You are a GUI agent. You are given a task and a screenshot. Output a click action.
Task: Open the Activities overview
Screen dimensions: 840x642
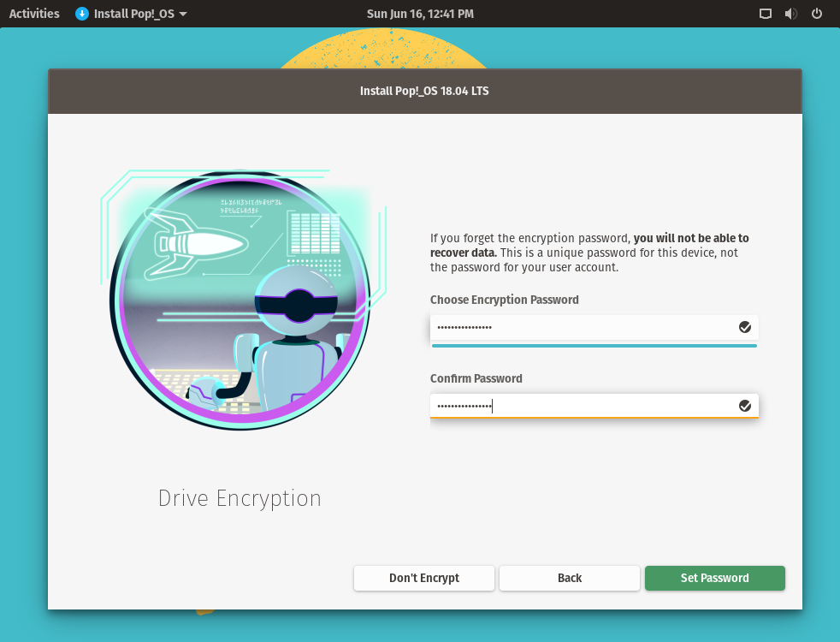pyautogui.click(x=34, y=14)
